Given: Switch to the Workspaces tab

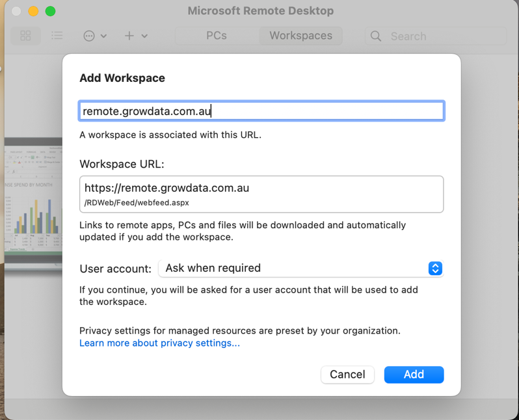Looking at the screenshot, I should (x=300, y=36).
